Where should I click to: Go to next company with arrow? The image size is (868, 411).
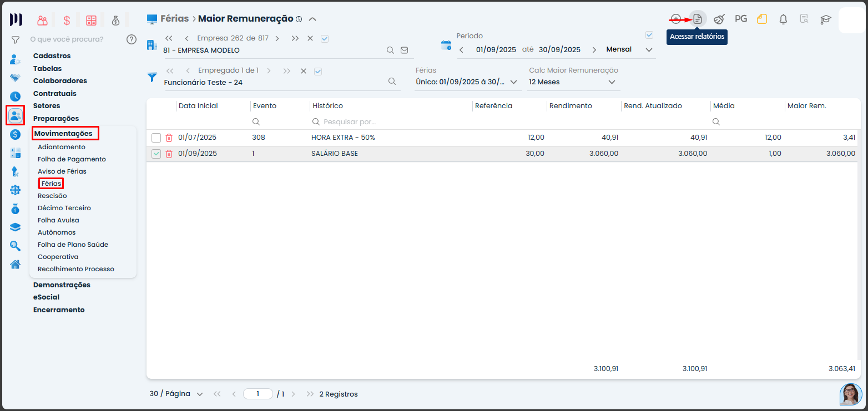[x=277, y=38]
